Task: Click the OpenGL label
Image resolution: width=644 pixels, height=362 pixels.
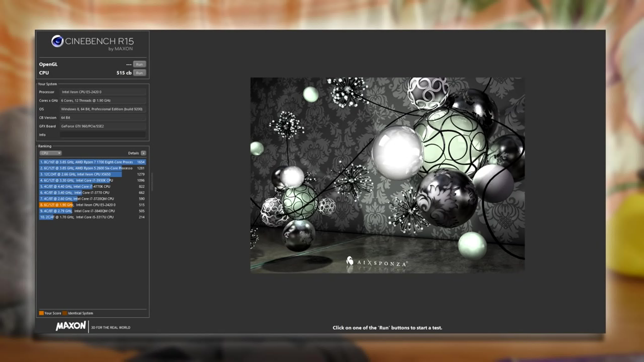Action: (x=48, y=64)
